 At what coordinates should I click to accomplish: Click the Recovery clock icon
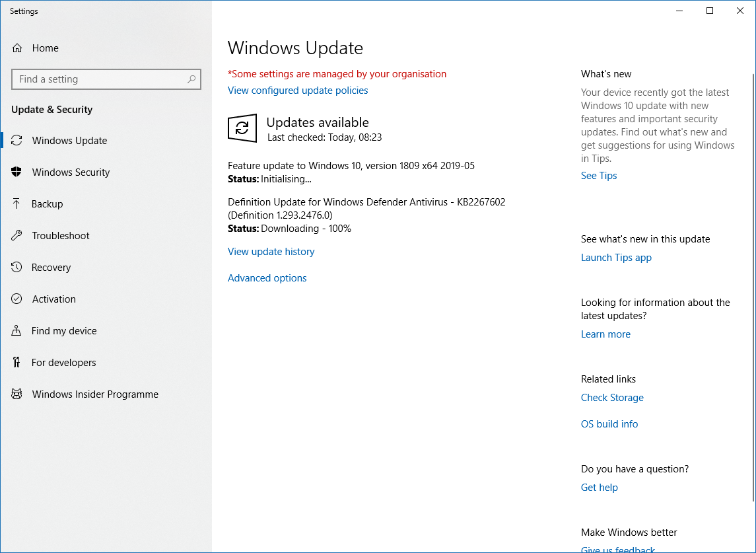(17, 267)
